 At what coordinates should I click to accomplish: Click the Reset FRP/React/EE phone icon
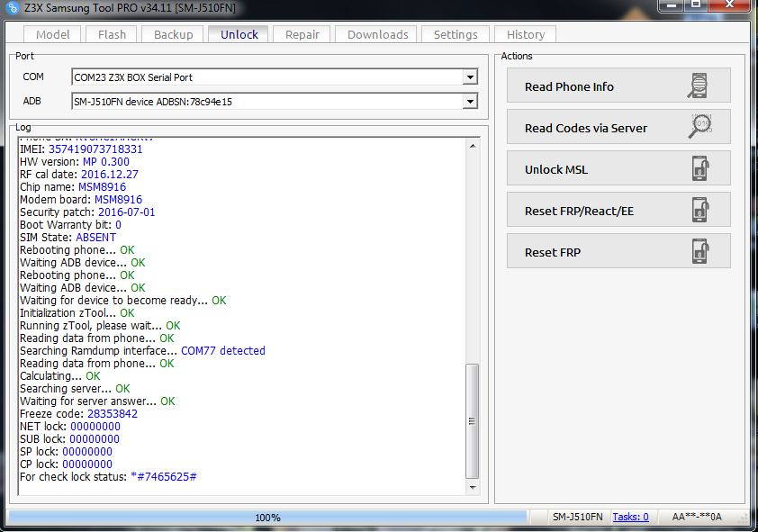tap(700, 210)
